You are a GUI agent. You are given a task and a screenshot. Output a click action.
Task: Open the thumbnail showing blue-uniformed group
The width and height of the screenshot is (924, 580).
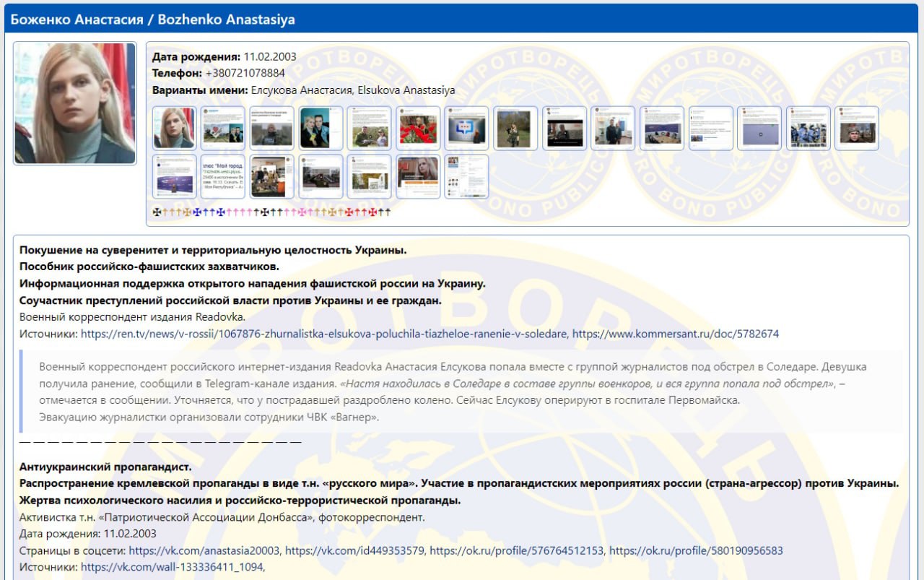pos(808,128)
